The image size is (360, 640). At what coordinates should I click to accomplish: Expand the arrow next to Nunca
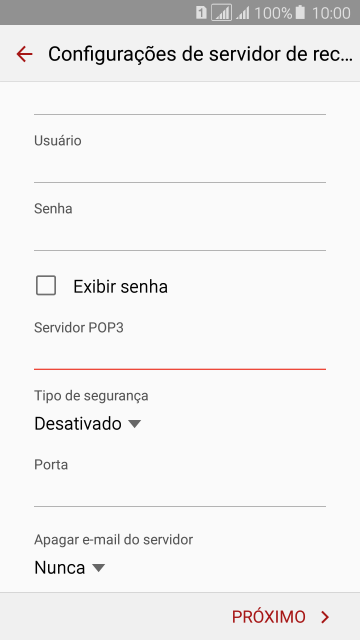98,568
